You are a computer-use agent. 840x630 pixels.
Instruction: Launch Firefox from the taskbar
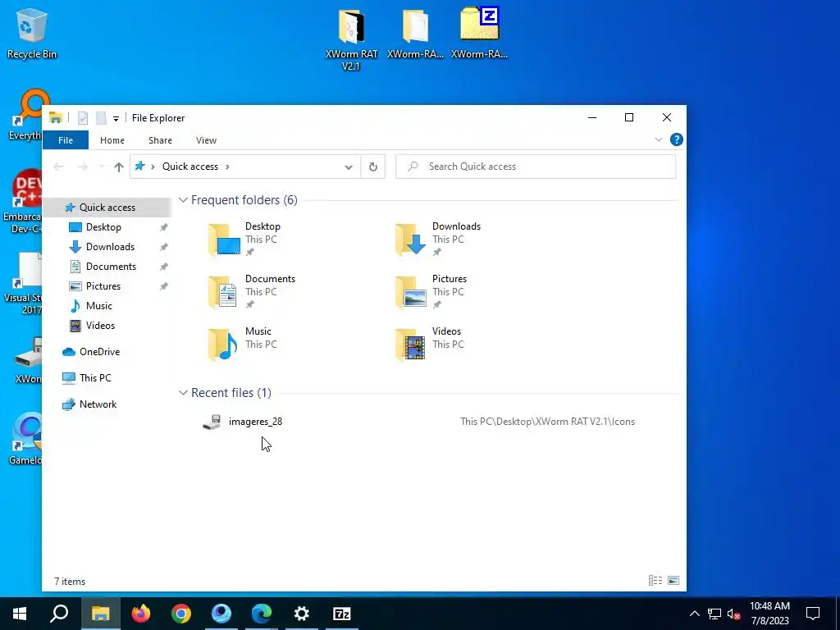(x=141, y=614)
